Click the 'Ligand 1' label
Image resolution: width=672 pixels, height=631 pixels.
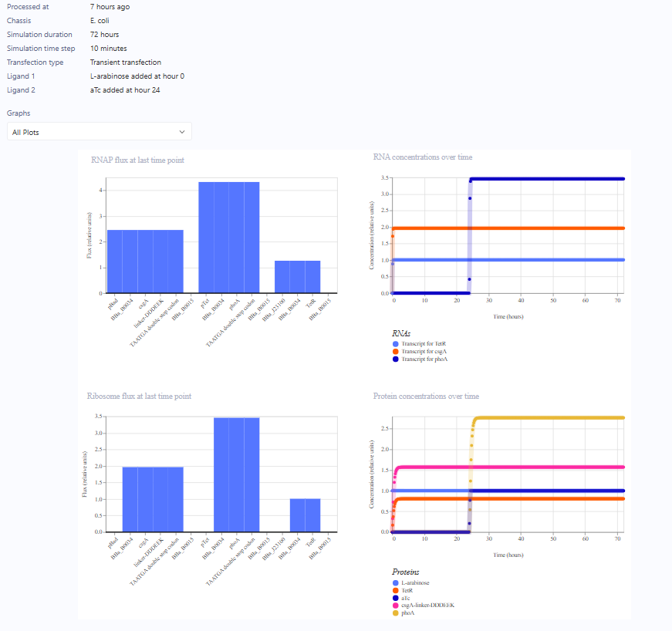21,76
